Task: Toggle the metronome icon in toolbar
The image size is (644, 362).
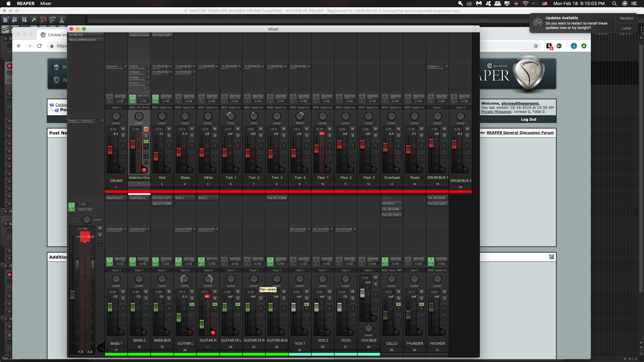Action: tap(62, 19)
